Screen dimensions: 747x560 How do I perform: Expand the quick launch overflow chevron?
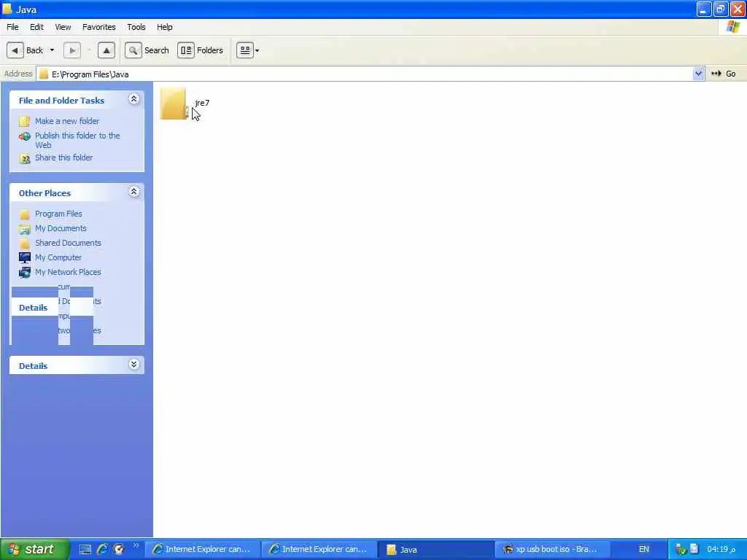(136, 545)
